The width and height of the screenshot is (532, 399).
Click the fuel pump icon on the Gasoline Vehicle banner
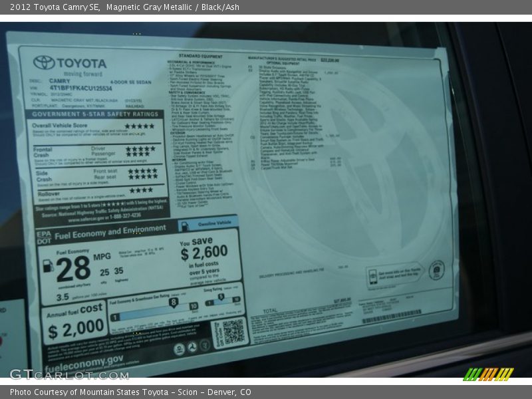pyautogui.click(x=183, y=224)
